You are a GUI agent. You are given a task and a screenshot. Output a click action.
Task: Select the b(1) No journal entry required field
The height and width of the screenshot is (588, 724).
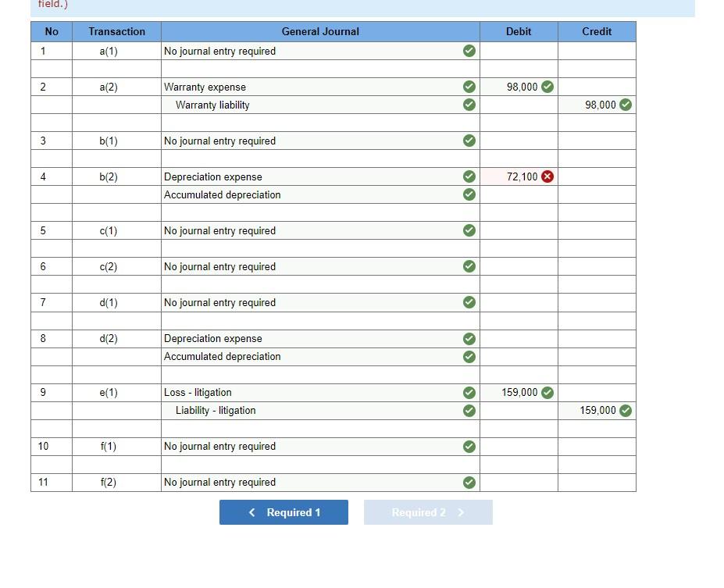(320, 141)
